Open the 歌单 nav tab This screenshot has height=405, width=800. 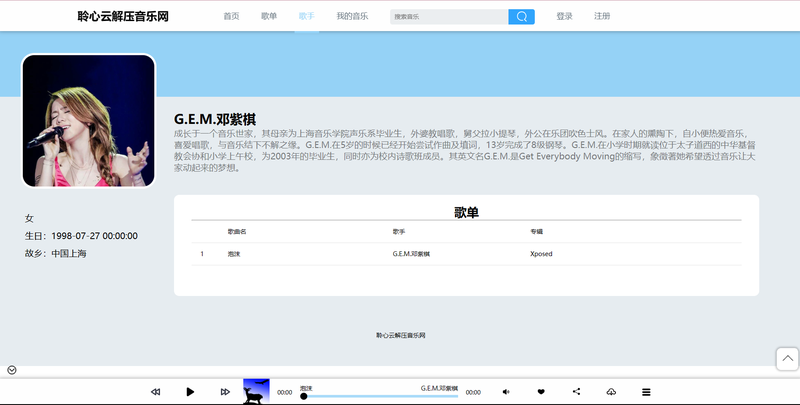pyautogui.click(x=269, y=16)
